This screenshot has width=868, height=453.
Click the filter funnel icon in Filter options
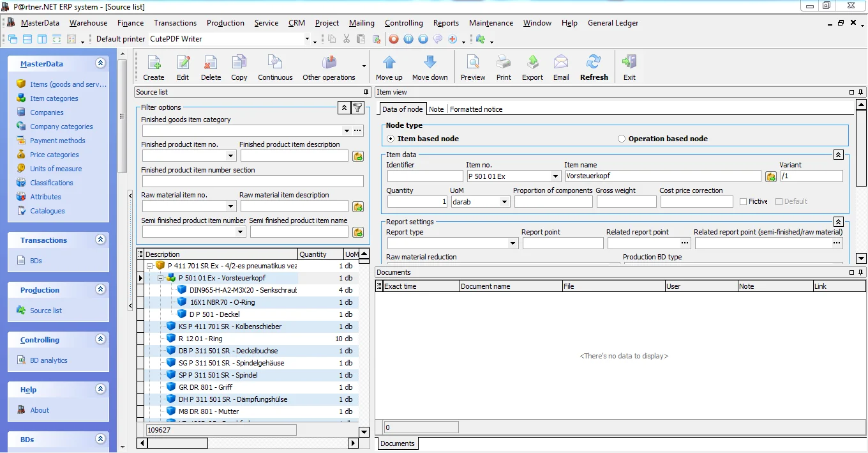pos(358,107)
